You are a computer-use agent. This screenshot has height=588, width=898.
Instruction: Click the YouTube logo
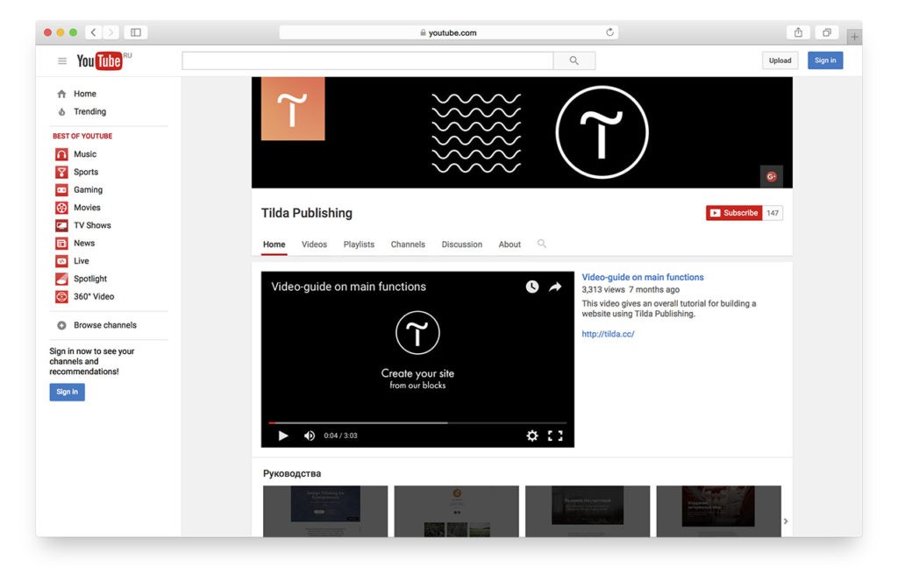100,60
